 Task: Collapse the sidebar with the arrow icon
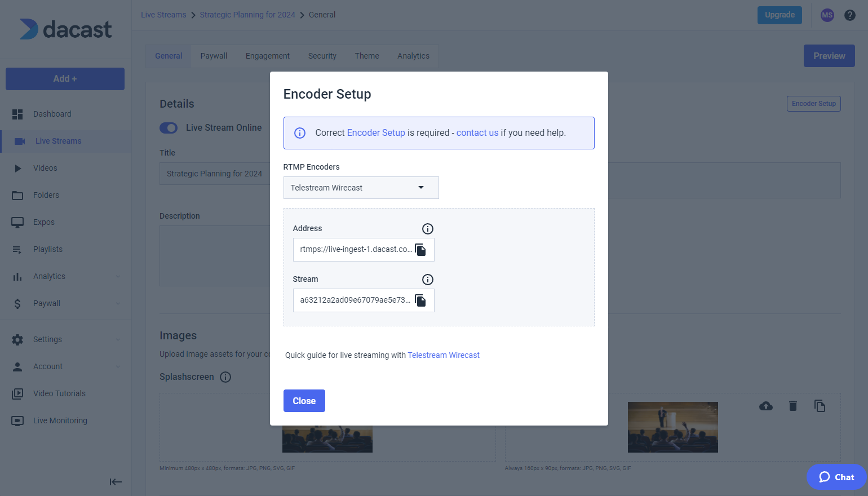[x=116, y=482]
